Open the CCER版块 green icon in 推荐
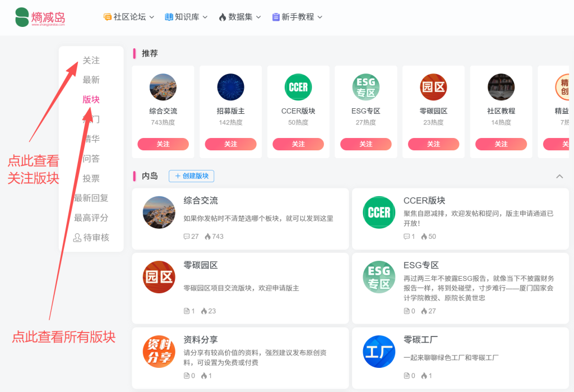The image size is (574, 392). point(298,87)
